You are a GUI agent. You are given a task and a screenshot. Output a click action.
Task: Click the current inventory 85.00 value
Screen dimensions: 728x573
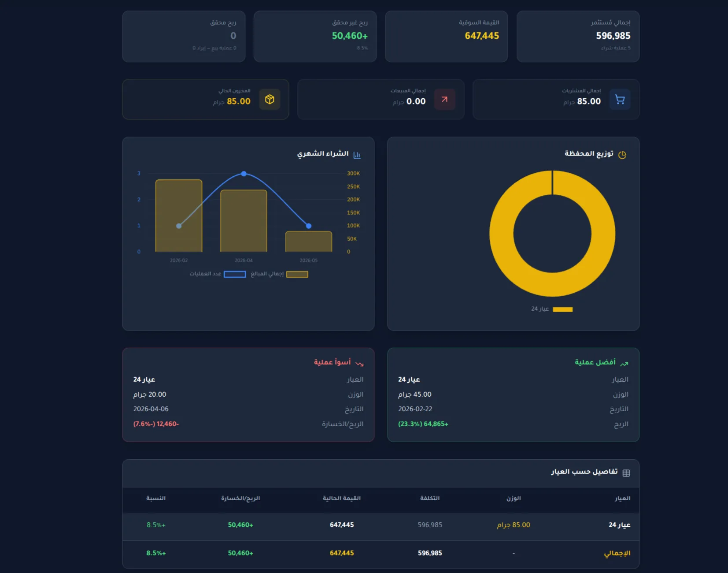pyautogui.click(x=238, y=101)
